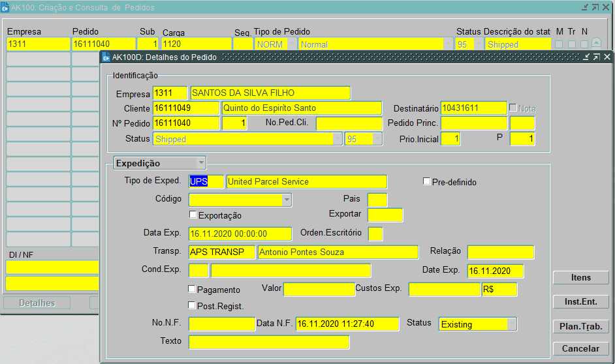
Task: Maximize the AK100 Criação e Consulta window
Action: pyautogui.click(x=595, y=7)
